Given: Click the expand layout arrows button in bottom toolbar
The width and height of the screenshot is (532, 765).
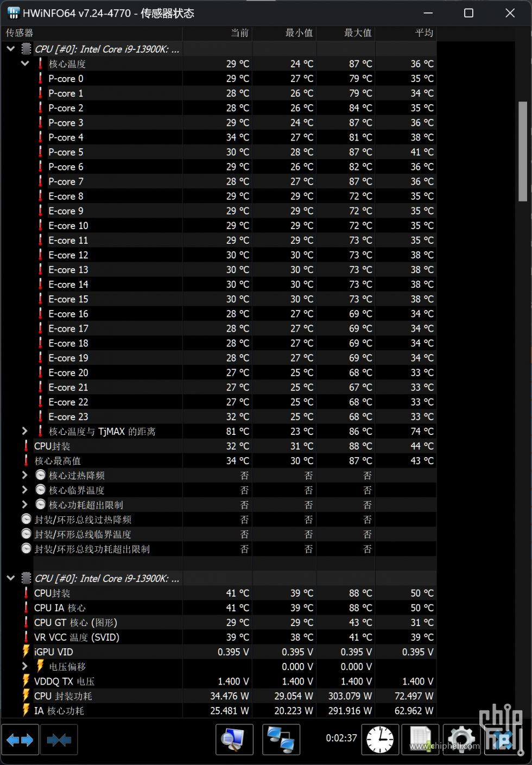Looking at the screenshot, I should click(20, 739).
